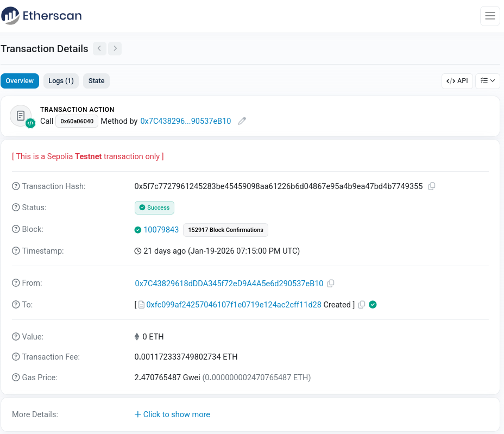Click the pencil edit icon beside method address
This screenshot has width=504, height=434.
coord(242,121)
